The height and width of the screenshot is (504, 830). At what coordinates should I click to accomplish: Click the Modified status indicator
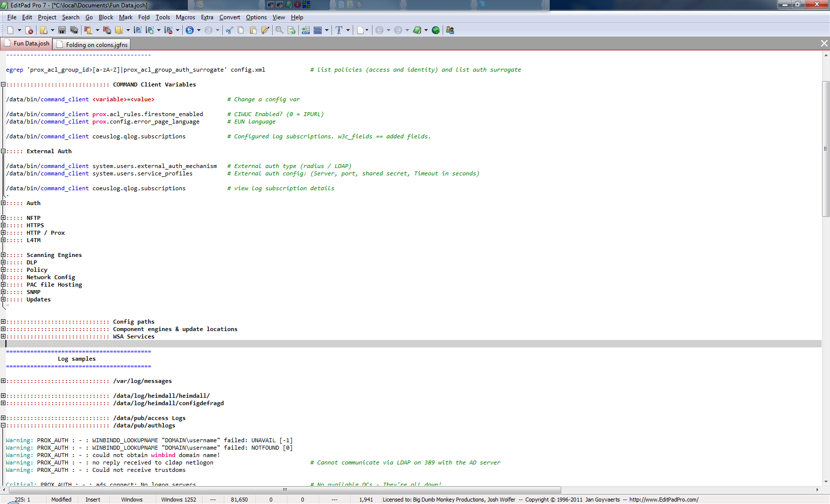61,500
